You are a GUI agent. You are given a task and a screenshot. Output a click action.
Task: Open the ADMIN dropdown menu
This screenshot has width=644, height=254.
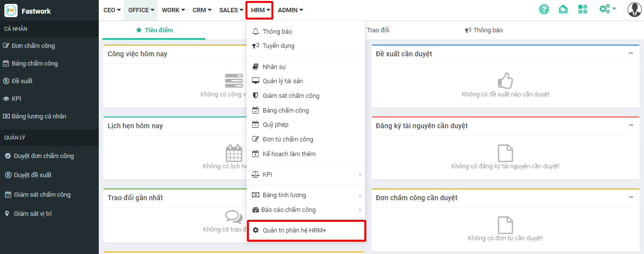[290, 10]
